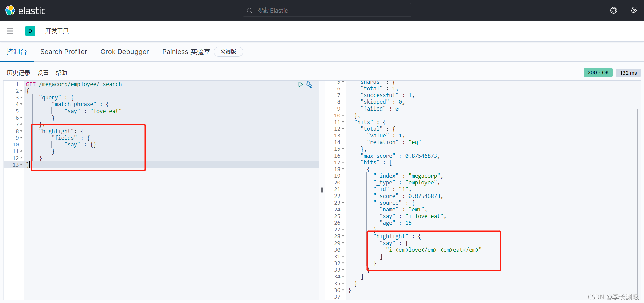
Task: Click the "say" : {} highlight field line
Action: pyautogui.click(x=80, y=145)
